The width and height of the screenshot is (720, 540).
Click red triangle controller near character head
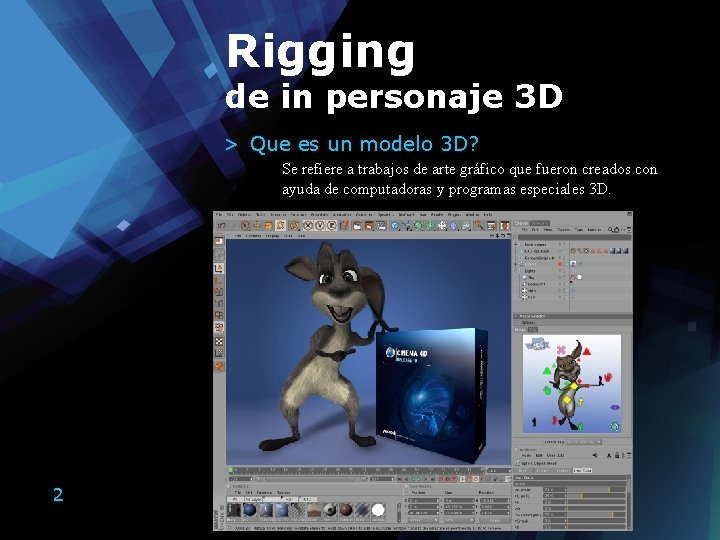587,352
